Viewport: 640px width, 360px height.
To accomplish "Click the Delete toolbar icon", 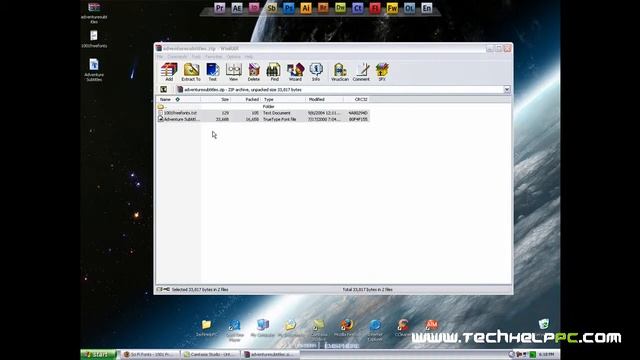I will 253,72.
